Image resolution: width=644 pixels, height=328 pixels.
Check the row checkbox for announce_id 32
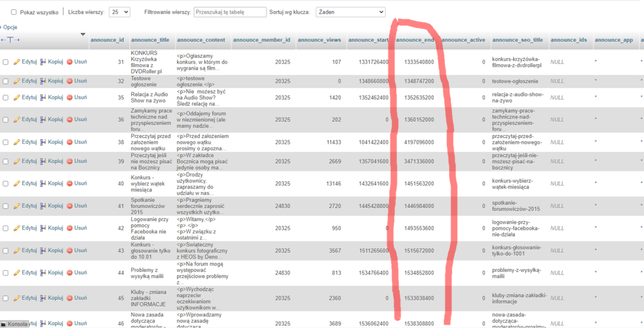click(x=5, y=81)
